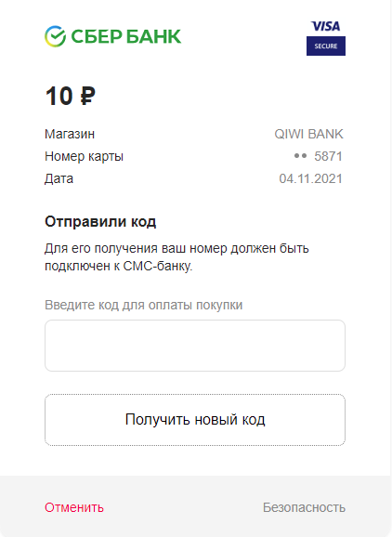
Task: Click the Магазин label
Action: (x=70, y=134)
